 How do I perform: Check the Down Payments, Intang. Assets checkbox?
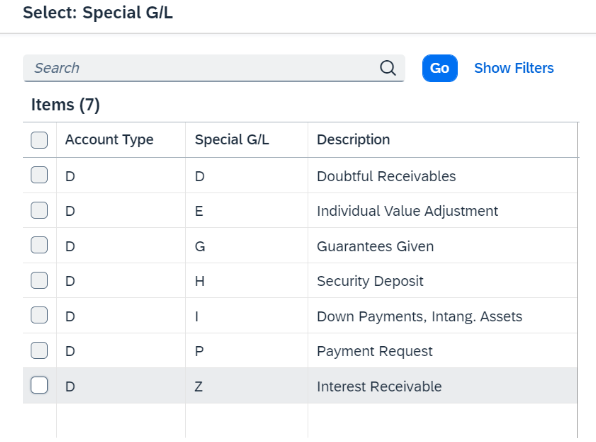tap(39, 315)
